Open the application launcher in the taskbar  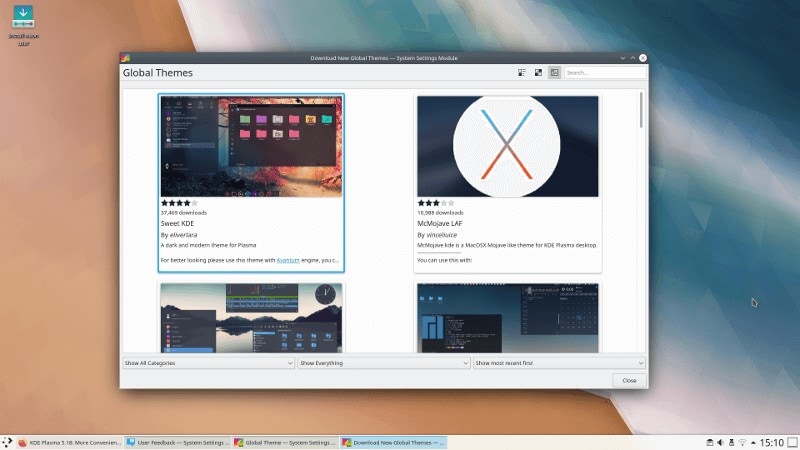tap(7, 442)
